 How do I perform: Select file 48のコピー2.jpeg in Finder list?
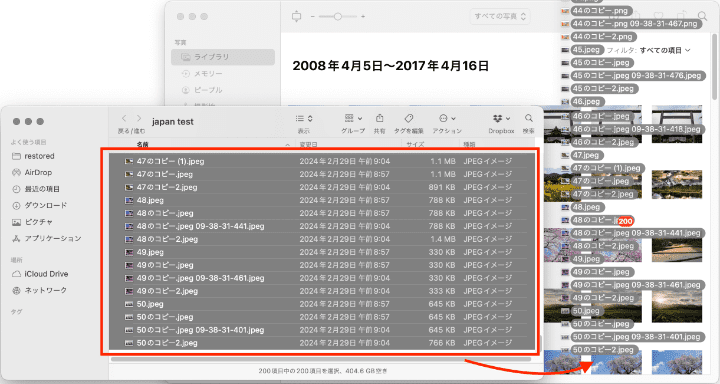pos(322,239)
